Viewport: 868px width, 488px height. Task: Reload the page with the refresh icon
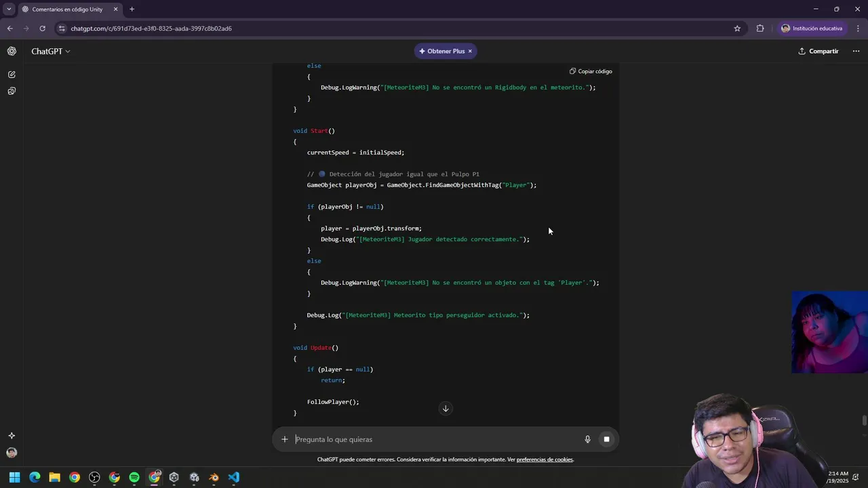(x=42, y=28)
